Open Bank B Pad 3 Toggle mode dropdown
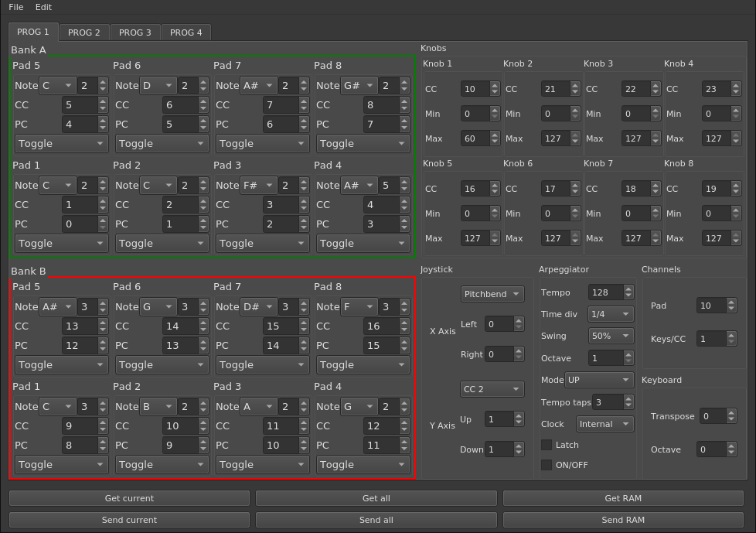Viewport: 756px width, 533px height. (x=262, y=465)
